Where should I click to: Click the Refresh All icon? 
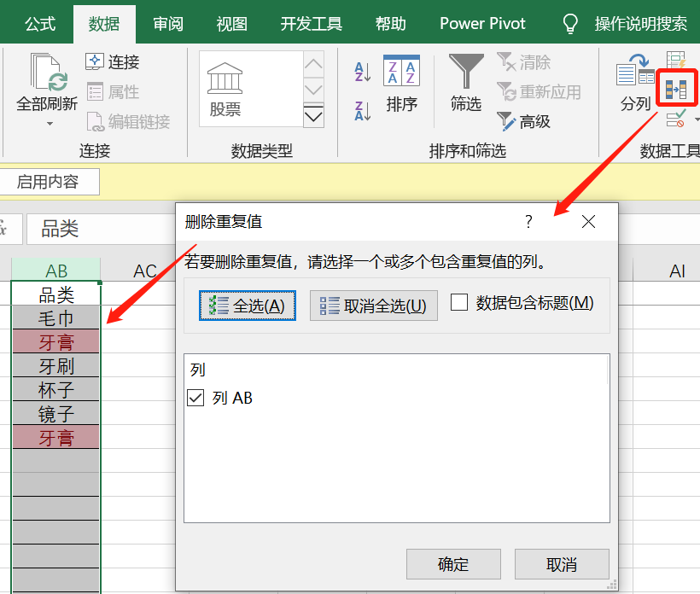[48, 72]
